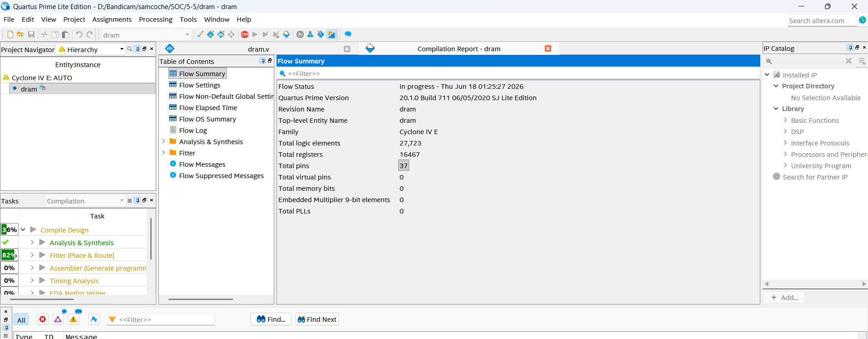
Task: Toggle pin on IP Catalog panel
Action: 850,48
